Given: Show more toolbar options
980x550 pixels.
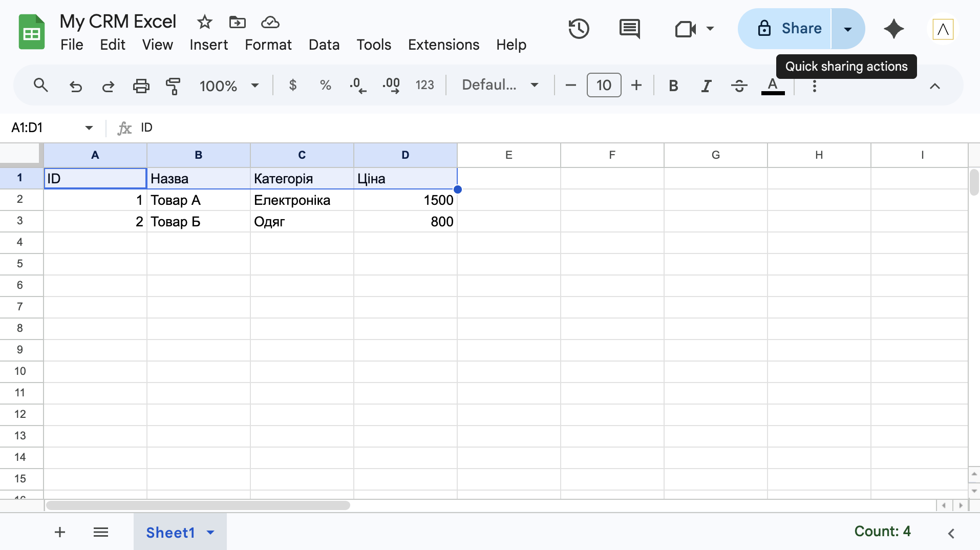Looking at the screenshot, I should pyautogui.click(x=814, y=86).
